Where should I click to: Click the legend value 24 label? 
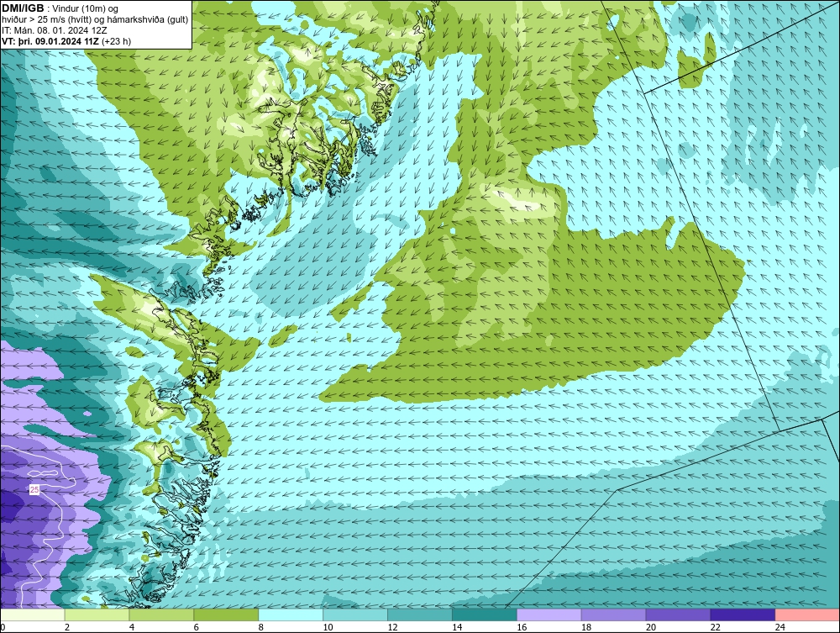[x=780, y=627]
